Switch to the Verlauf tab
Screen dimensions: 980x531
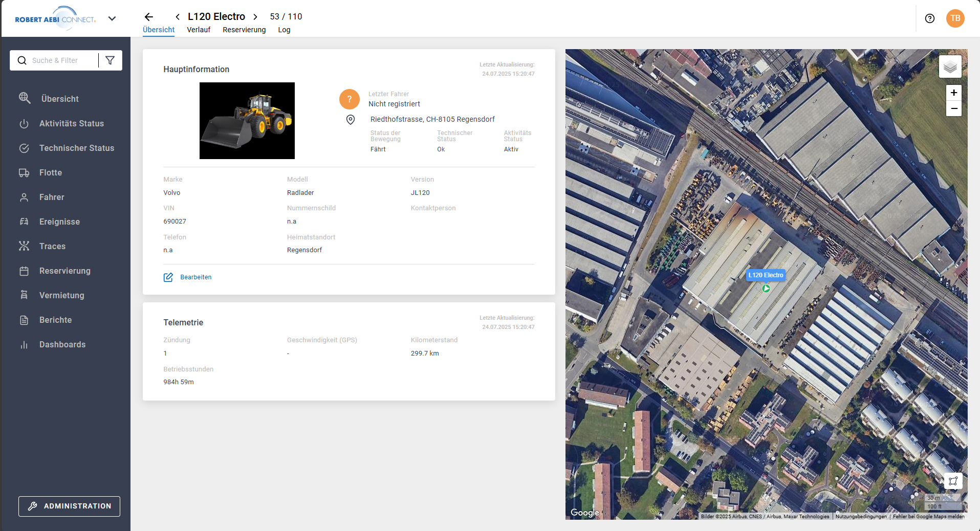pyautogui.click(x=199, y=30)
